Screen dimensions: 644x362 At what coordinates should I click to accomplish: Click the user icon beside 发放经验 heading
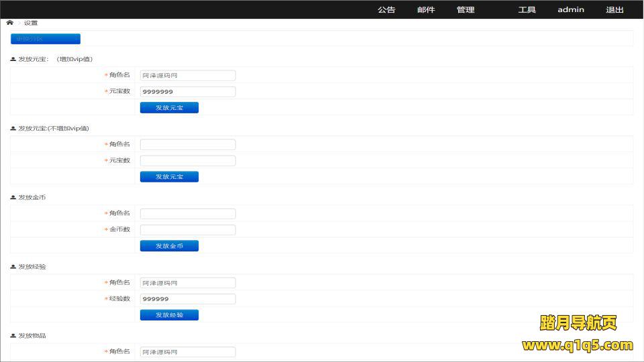(13, 267)
